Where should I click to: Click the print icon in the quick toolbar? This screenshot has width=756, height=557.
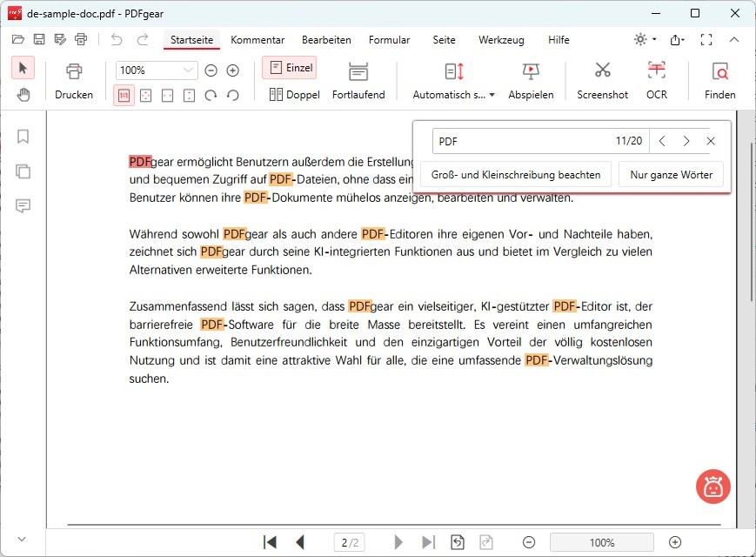[81, 39]
